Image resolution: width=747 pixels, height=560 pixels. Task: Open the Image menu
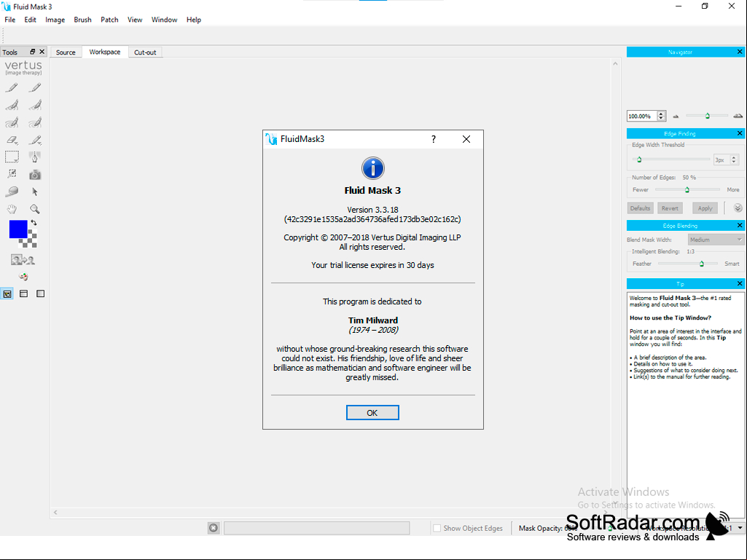[55, 20]
